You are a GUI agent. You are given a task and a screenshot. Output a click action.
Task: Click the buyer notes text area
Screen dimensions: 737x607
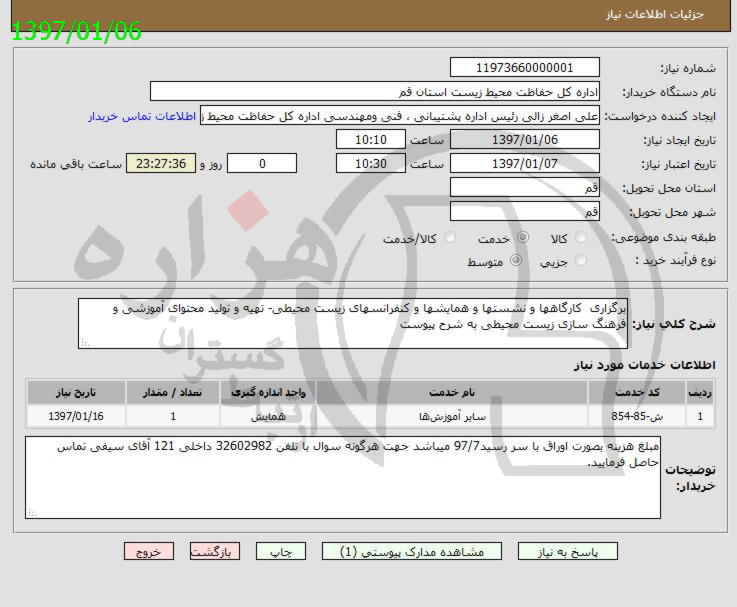(x=343, y=478)
